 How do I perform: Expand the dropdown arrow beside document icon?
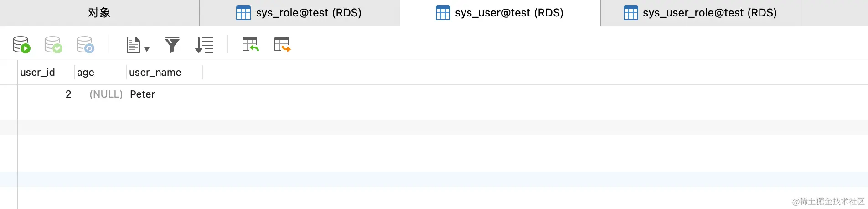(147, 49)
